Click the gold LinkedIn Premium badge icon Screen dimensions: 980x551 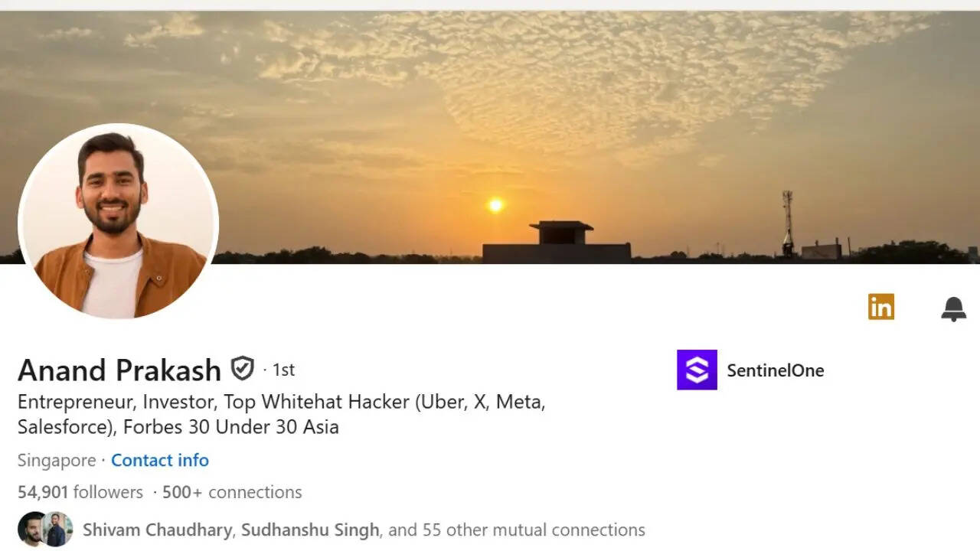[881, 307]
